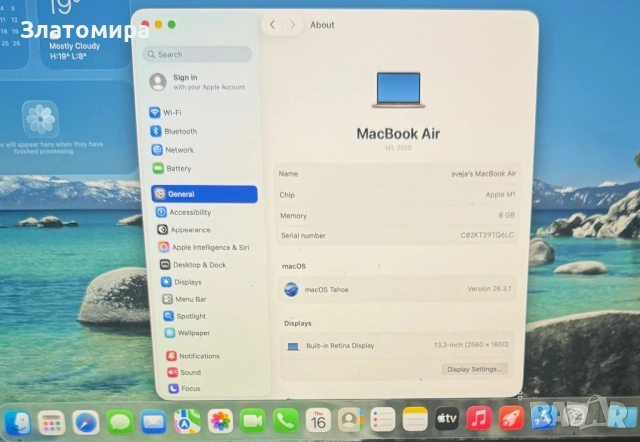Select the General sidebar item
This screenshot has height=442, width=640.
[204, 194]
